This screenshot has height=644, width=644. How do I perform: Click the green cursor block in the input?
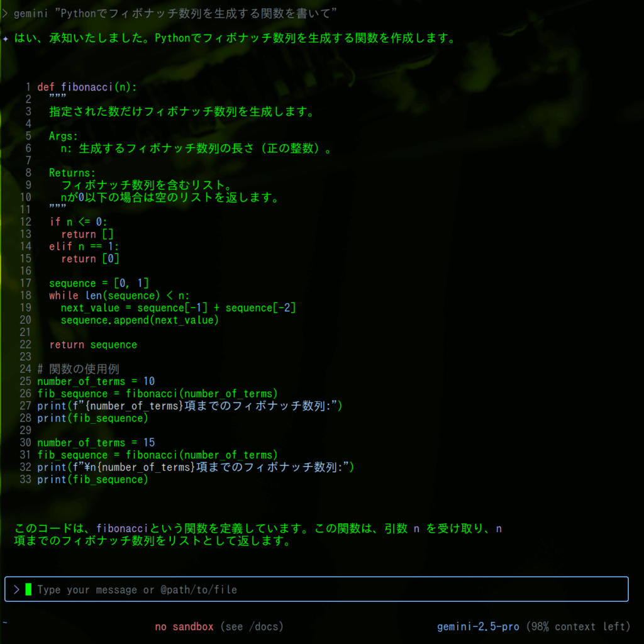(28, 589)
